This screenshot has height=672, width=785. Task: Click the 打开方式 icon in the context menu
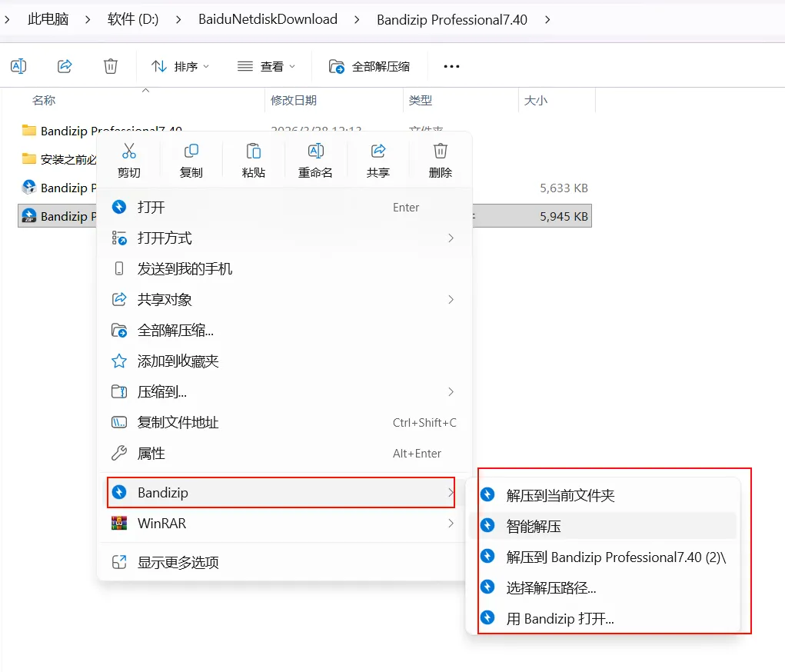coord(119,238)
